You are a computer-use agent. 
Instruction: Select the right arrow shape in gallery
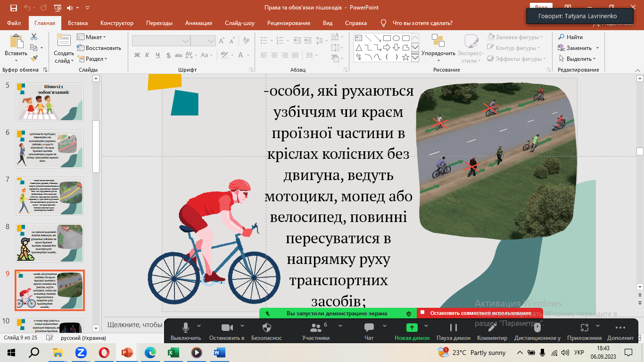[387, 48]
